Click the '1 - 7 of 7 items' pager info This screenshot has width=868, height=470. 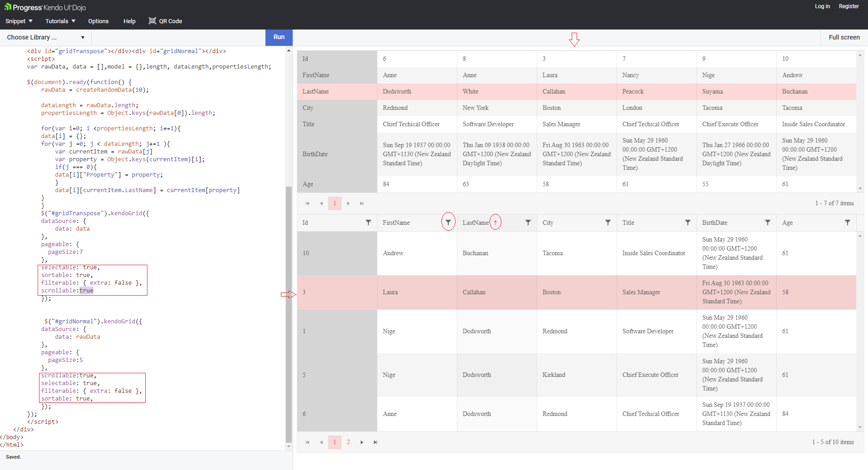[x=834, y=203]
